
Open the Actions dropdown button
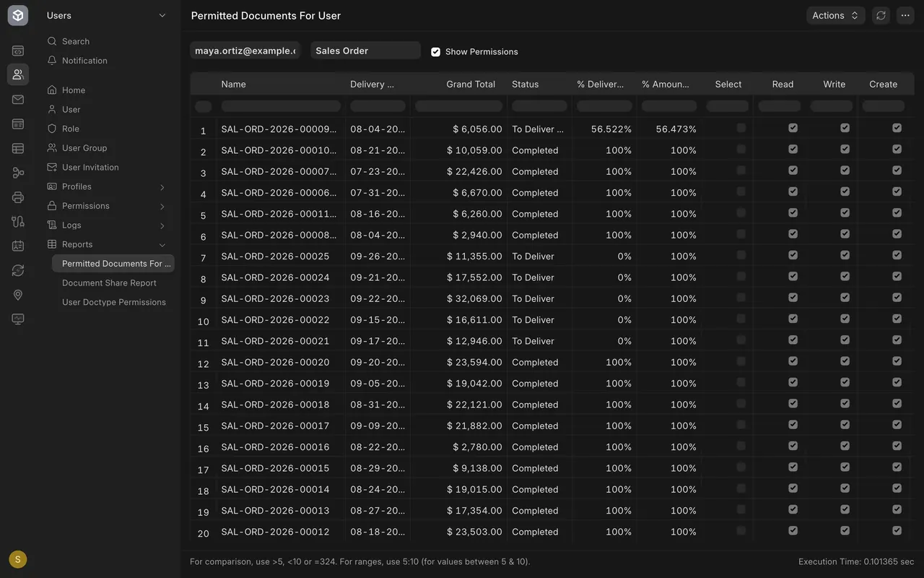pyautogui.click(x=835, y=15)
